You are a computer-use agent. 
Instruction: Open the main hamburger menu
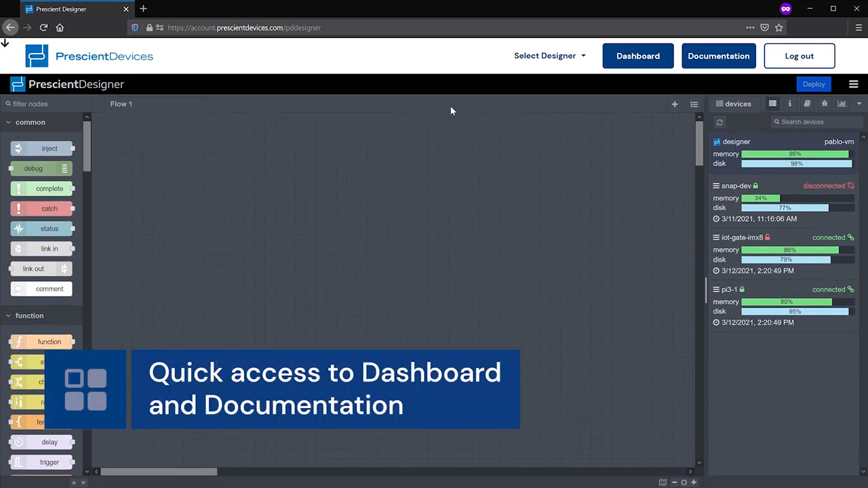click(853, 84)
